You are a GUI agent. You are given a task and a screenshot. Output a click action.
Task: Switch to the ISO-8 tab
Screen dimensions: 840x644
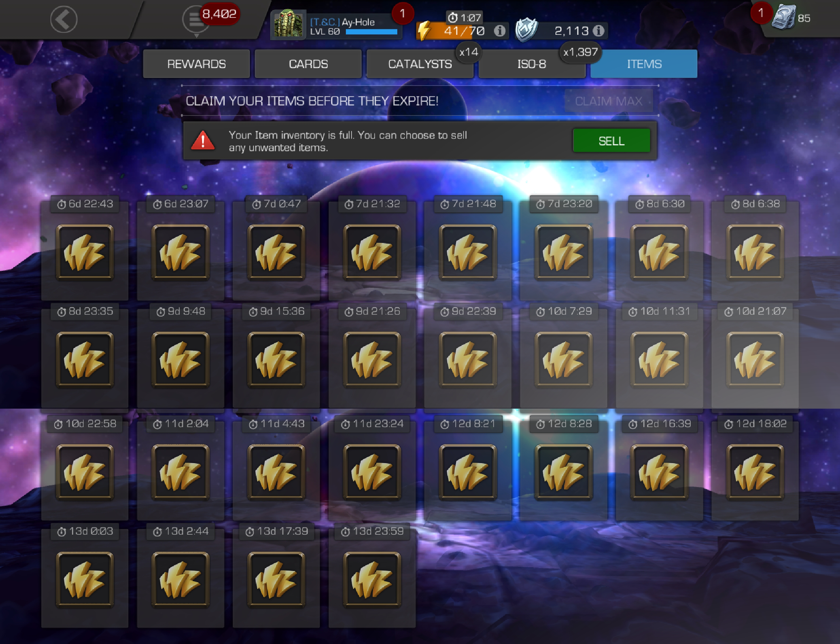coord(532,64)
